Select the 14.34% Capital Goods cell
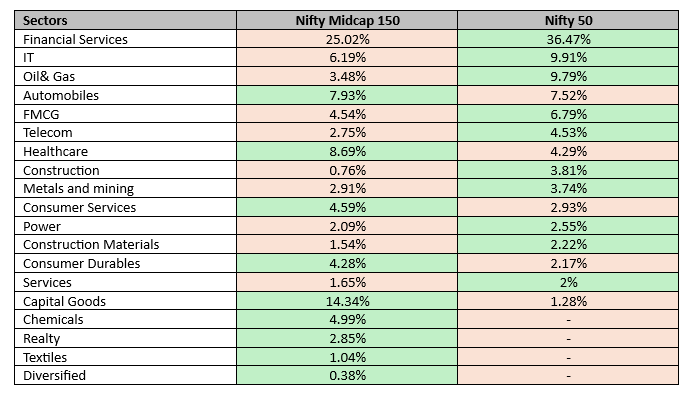This screenshot has width=695, height=400. click(347, 301)
